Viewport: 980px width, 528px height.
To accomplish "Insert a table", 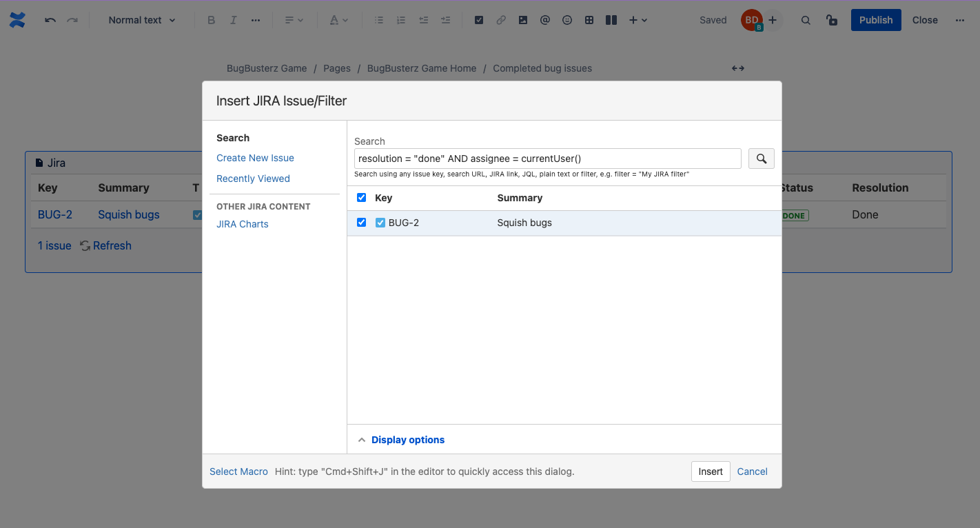I will (x=589, y=20).
